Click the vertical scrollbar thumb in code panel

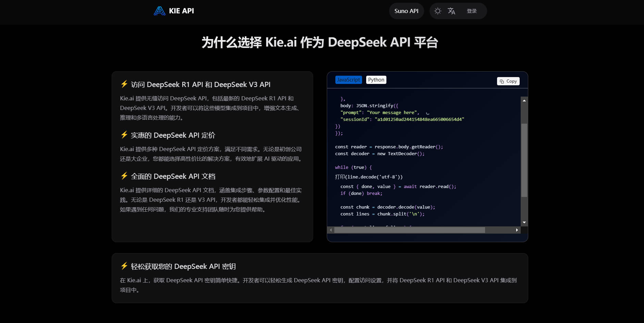[524, 160]
